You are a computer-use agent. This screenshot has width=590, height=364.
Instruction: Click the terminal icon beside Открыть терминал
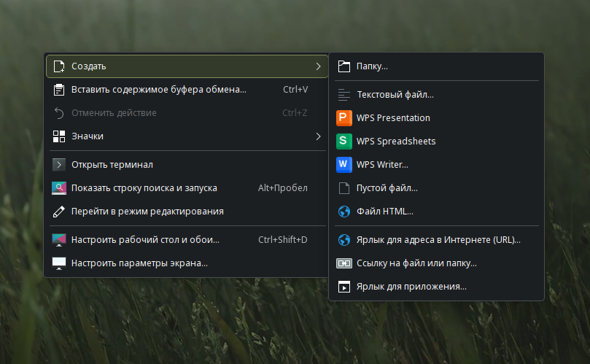pos(59,165)
